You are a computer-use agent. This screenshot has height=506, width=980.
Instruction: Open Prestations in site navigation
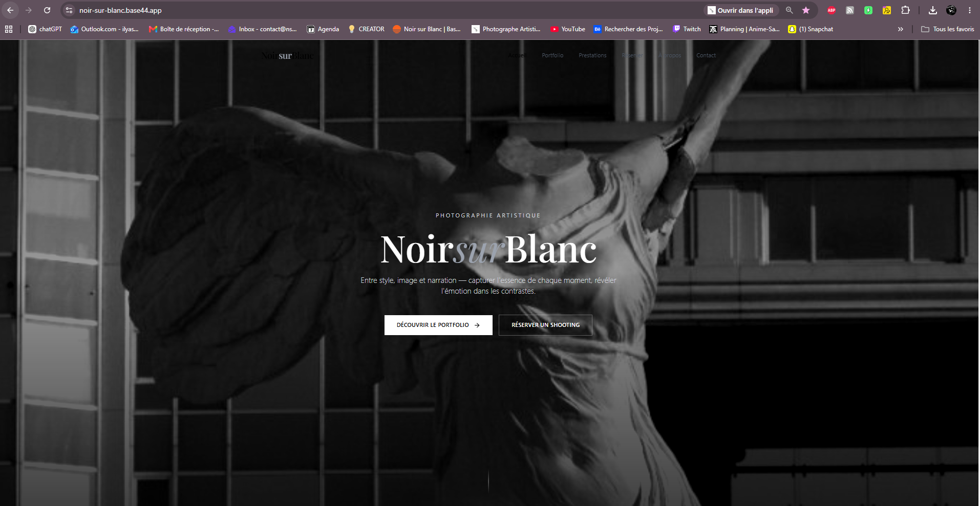pos(592,55)
